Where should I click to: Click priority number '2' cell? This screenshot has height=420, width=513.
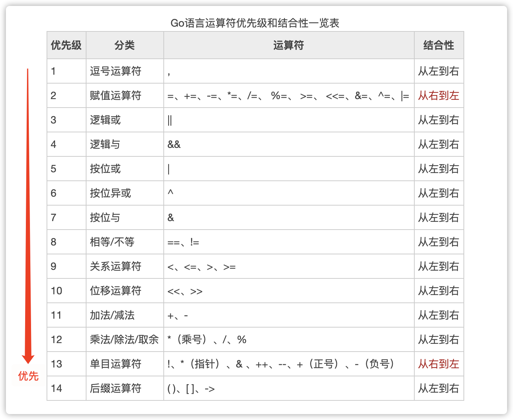point(67,95)
